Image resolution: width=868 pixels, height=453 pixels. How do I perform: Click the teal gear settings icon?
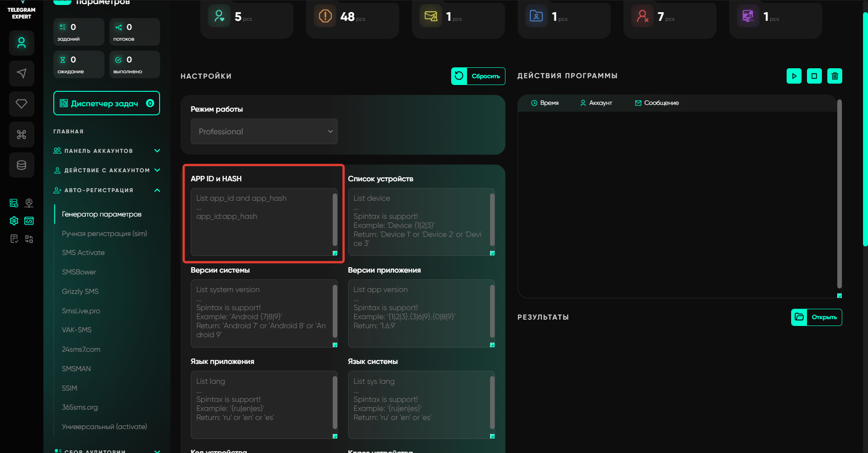14,221
